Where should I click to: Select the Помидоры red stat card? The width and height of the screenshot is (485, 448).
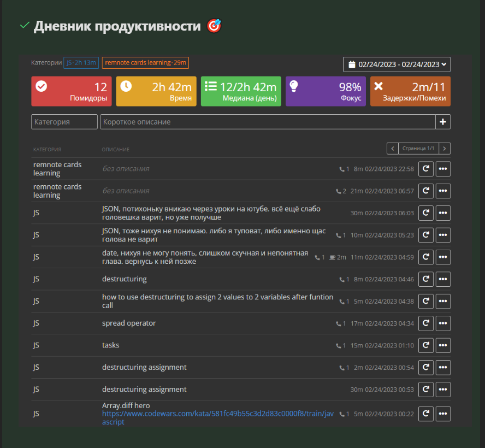[x=72, y=91]
